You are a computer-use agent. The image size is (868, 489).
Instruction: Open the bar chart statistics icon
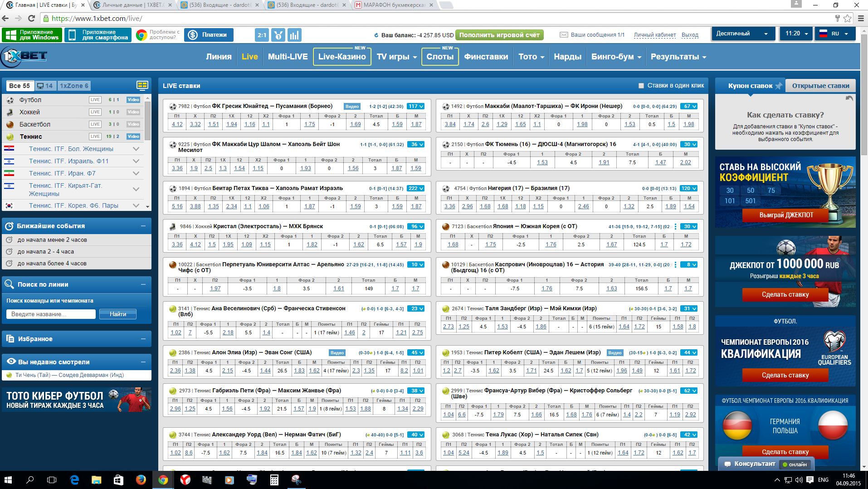(x=294, y=35)
